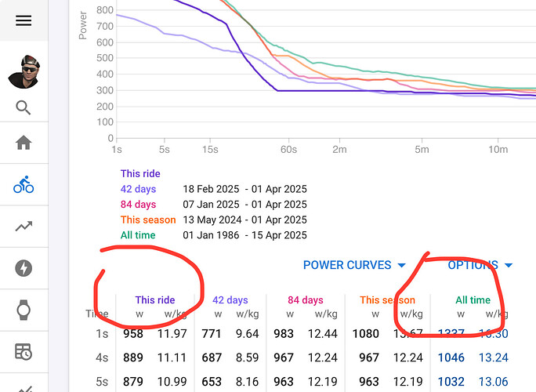Select the 'All time' legend entry
Viewport: 536px width, 392px height.
tap(138, 235)
